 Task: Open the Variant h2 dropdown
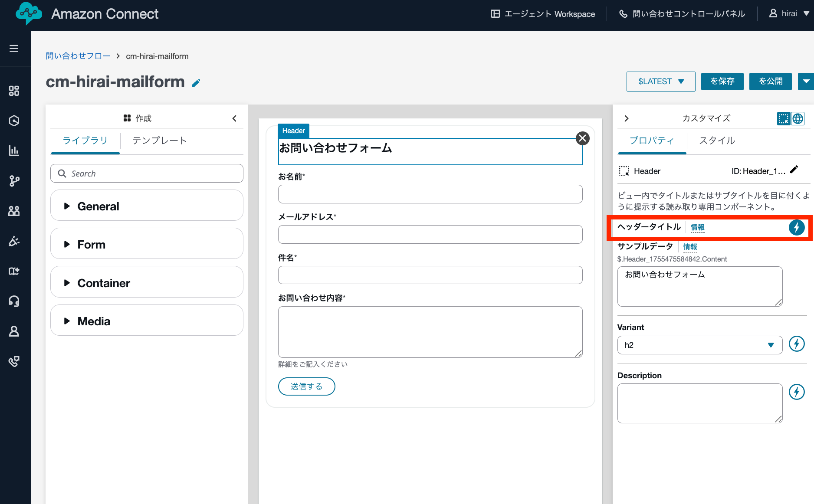tap(699, 345)
